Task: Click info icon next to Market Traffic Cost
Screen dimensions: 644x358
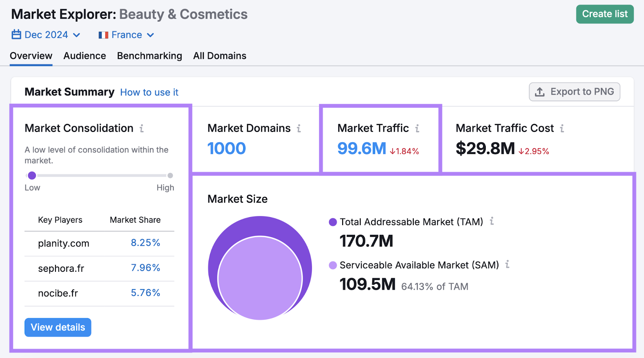Action: click(562, 128)
